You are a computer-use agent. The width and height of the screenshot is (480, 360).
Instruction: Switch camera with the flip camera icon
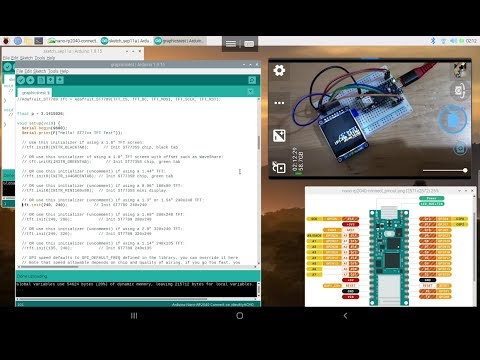tap(460, 91)
